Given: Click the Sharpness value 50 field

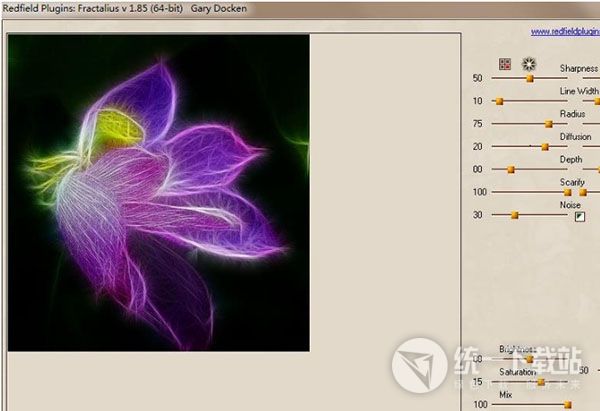Looking at the screenshot, I should 478,78.
